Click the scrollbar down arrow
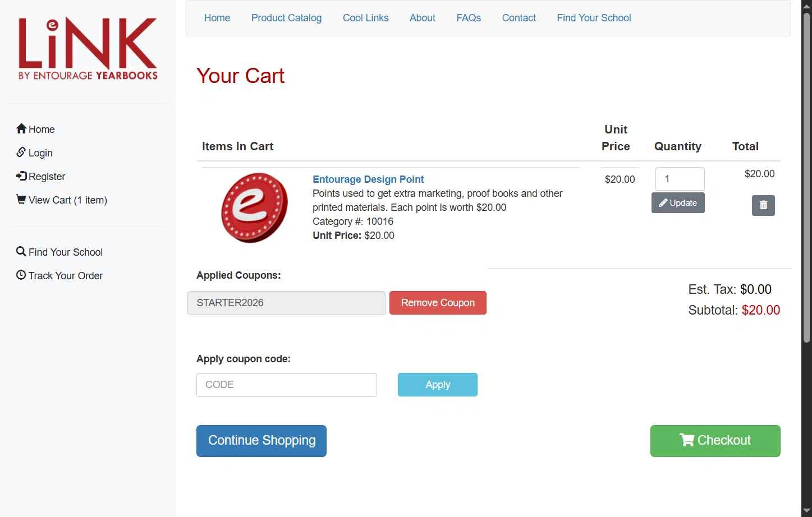The height and width of the screenshot is (517, 812). [x=806, y=511]
